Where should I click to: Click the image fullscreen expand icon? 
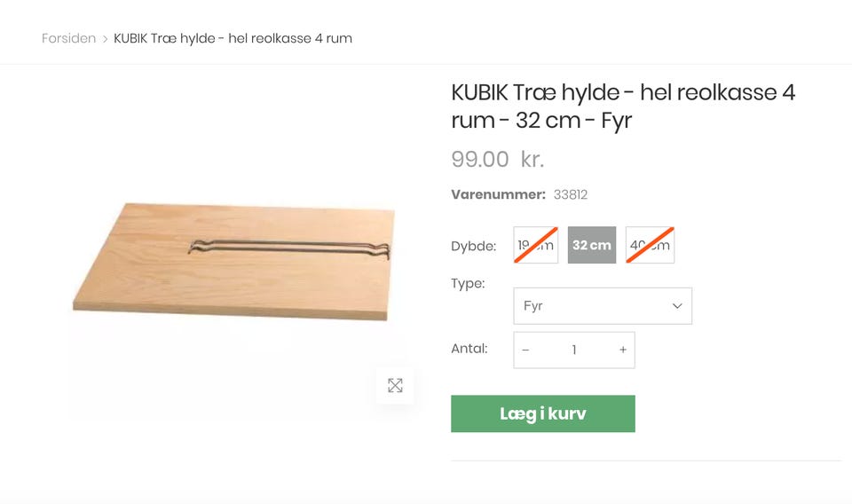395,386
